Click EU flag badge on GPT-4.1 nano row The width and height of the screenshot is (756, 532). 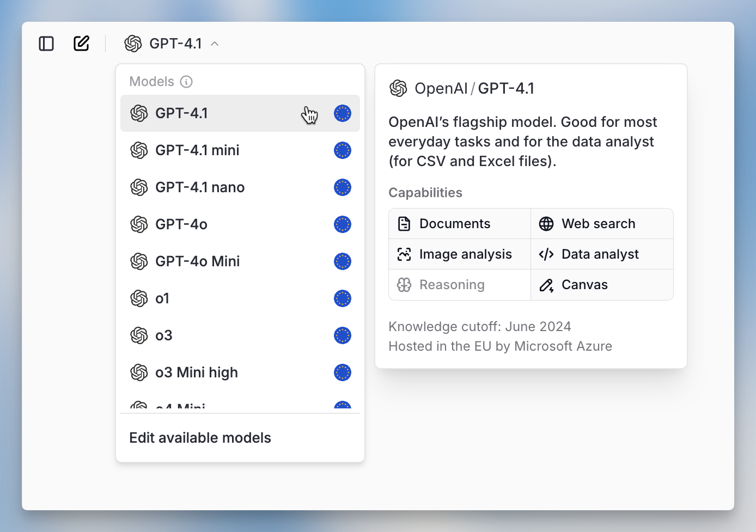343,187
